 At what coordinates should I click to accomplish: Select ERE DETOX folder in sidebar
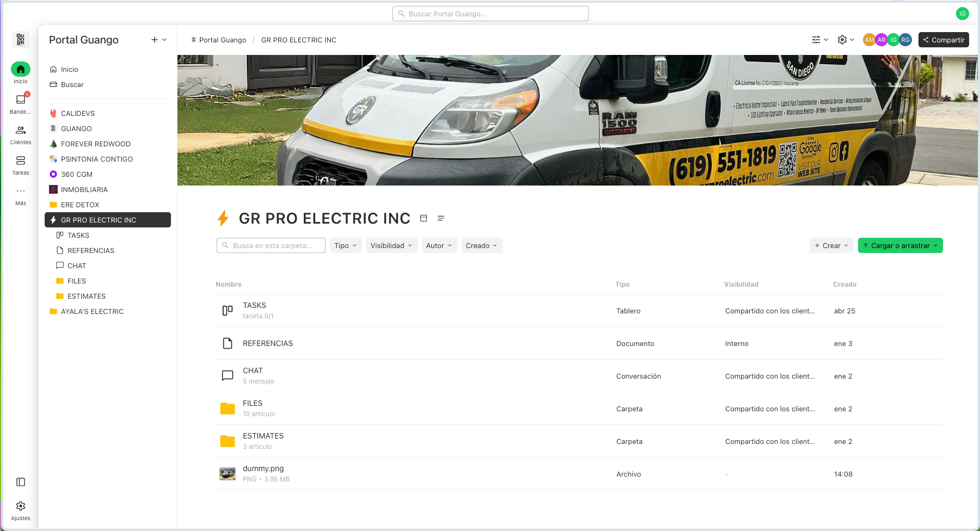tap(108, 205)
